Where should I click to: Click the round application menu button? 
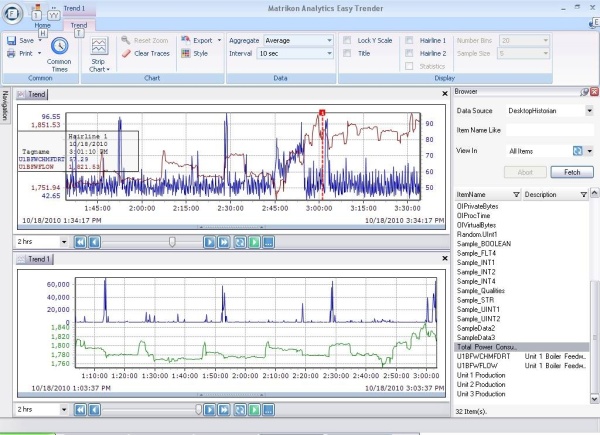point(12,14)
